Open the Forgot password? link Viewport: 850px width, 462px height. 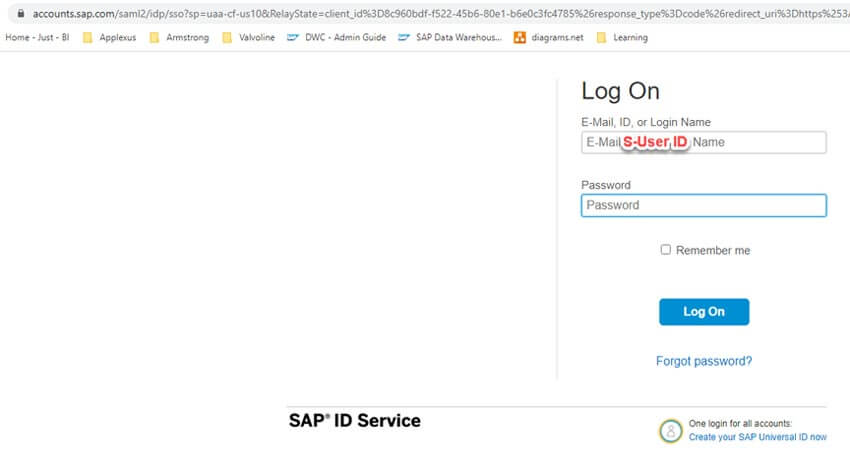point(704,361)
